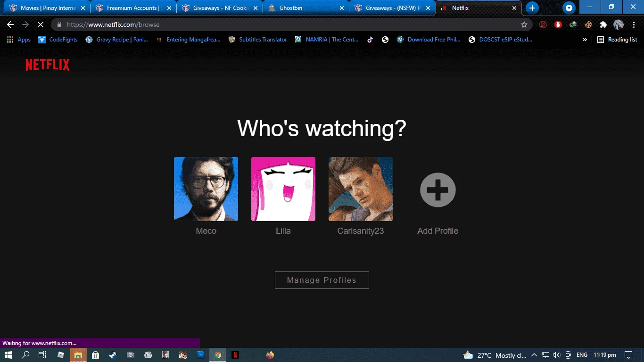Close the Ghostbin tab
The width and height of the screenshot is (644, 362).
point(342,8)
